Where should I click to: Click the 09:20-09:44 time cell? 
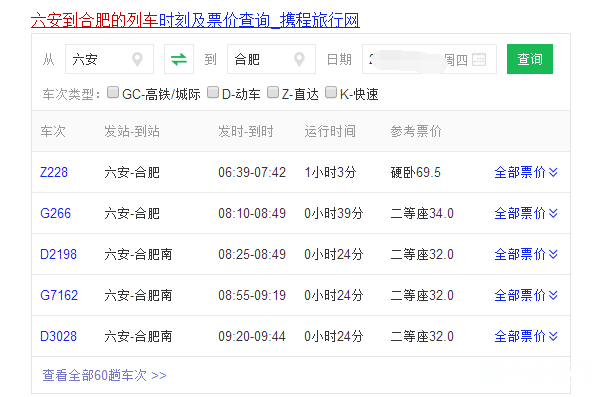coord(252,336)
